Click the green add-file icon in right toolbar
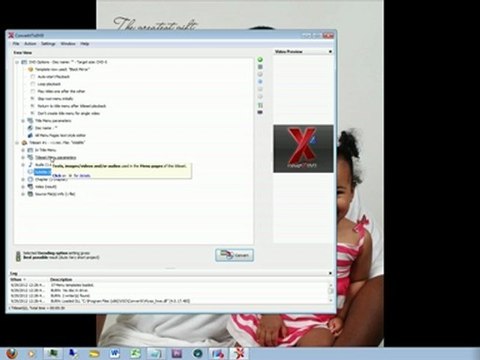480x360 pixels. 260,60
